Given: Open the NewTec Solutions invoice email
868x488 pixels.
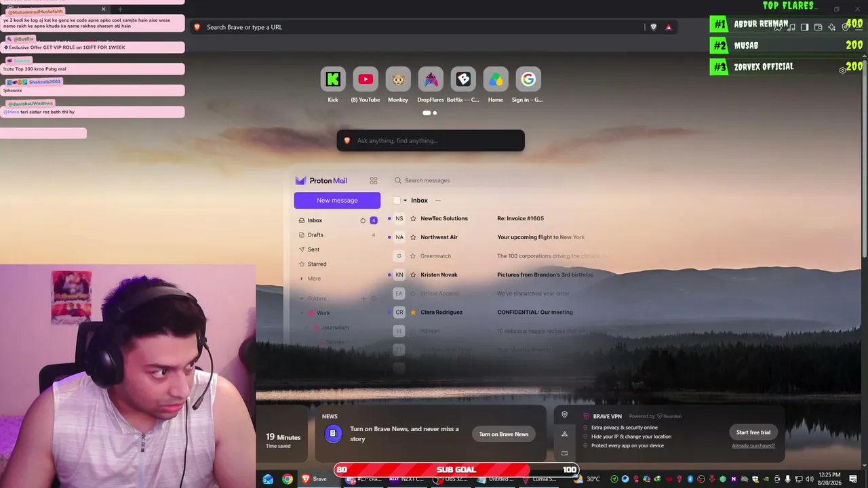Looking at the screenshot, I should click(x=496, y=218).
